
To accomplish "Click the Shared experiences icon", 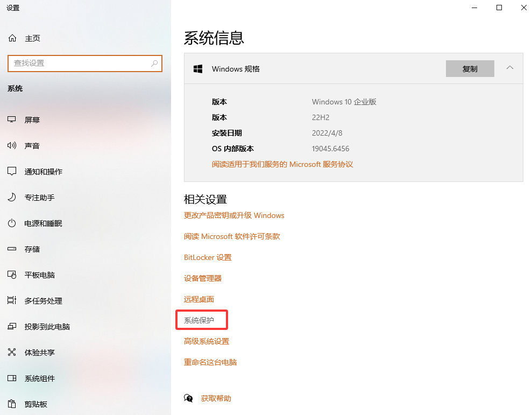I will tap(12, 352).
